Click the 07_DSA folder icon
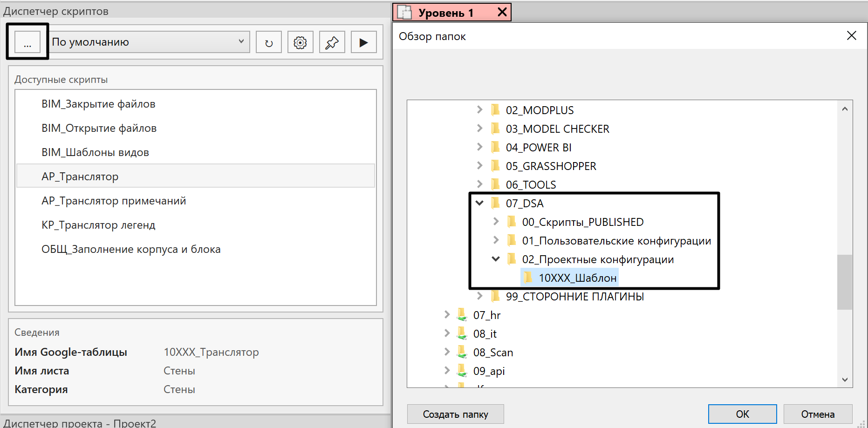The width and height of the screenshot is (868, 428). click(495, 203)
